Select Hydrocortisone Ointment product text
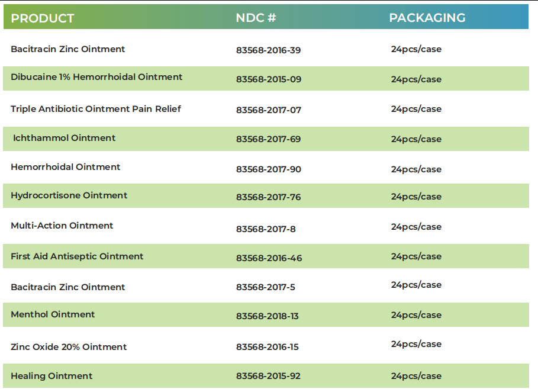The height and width of the screenshot is (392, 538). click(x=69, y=195)
